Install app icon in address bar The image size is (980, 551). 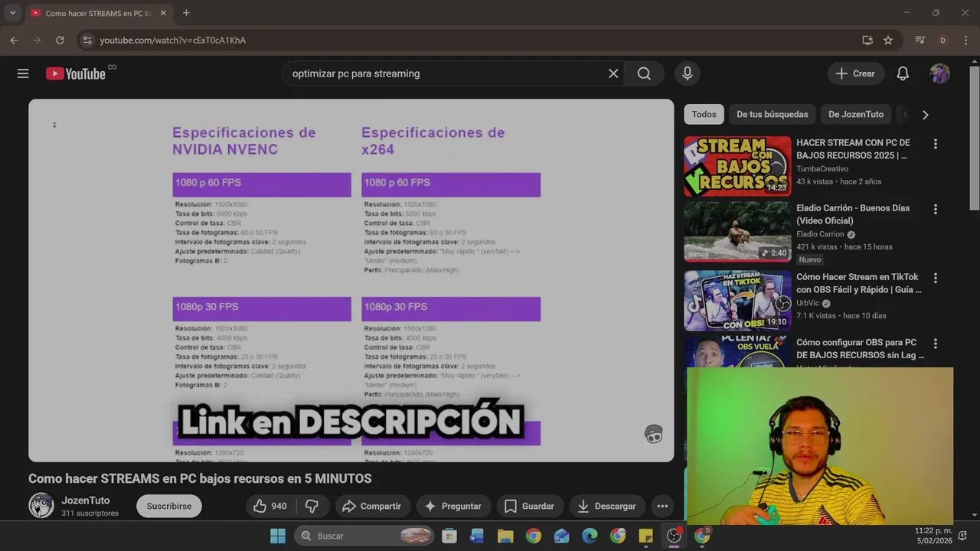click(867, 40)
